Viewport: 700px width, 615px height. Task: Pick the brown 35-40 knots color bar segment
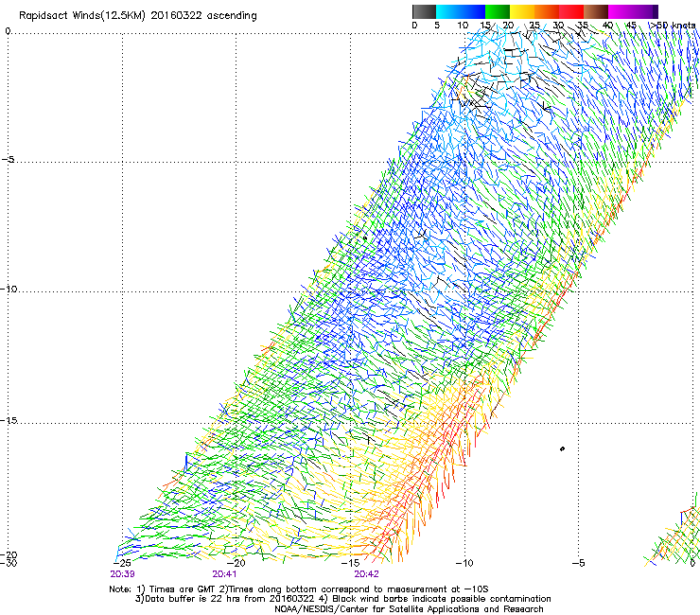596,11
